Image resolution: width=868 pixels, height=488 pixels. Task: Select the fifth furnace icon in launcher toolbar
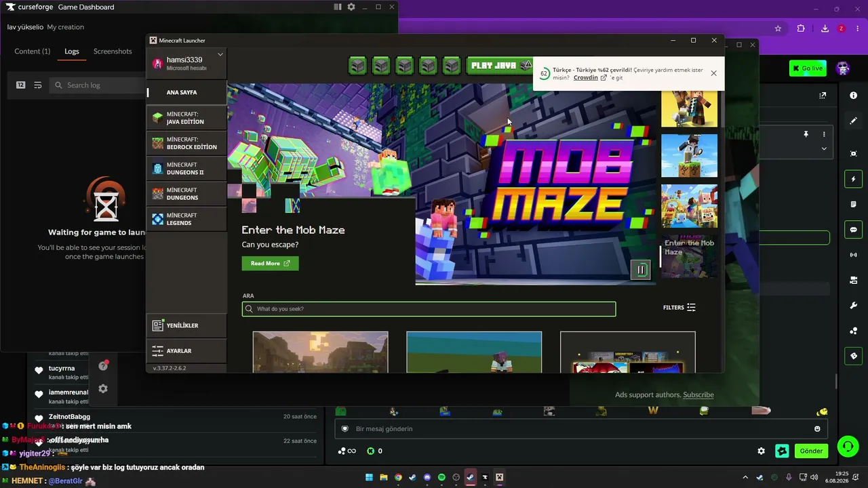point(451,66)
